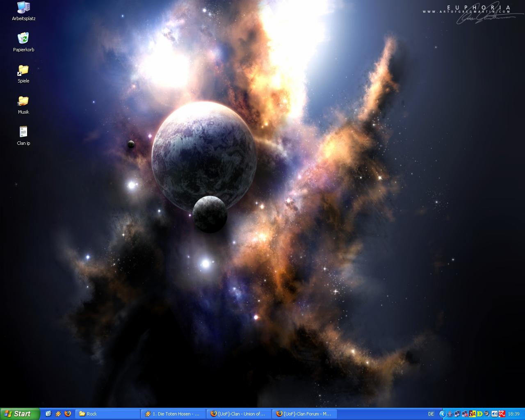Open the Arbeitsplatz desktop icon

[23, 7]
